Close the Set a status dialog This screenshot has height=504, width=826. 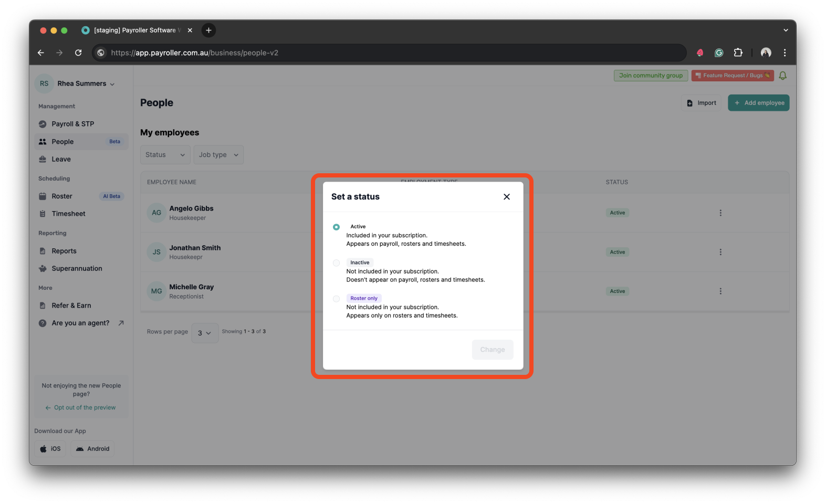click(506, 197)
